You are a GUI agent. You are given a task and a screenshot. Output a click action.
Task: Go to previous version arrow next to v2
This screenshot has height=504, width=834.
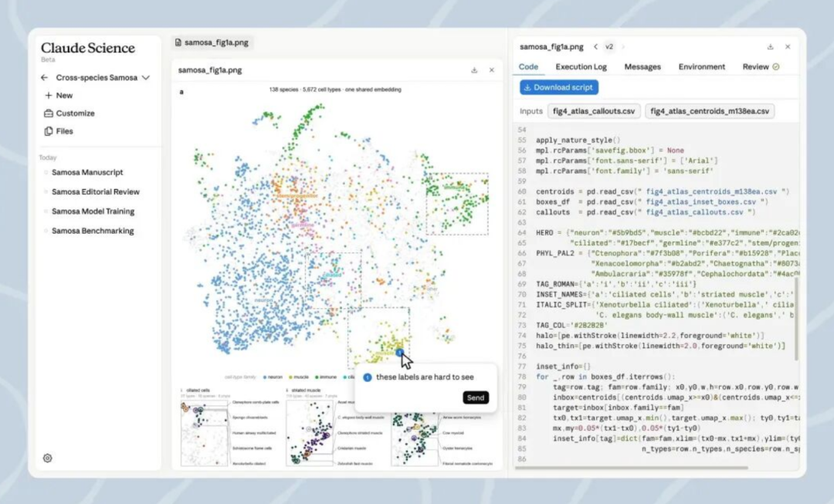(595, 47)
